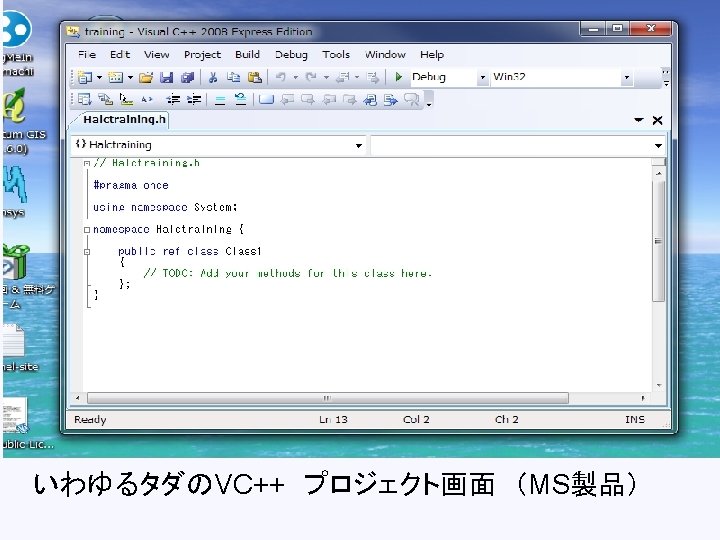Click the Navigate Forward icon
Screen dimensions: 720x540
(373, 77)
